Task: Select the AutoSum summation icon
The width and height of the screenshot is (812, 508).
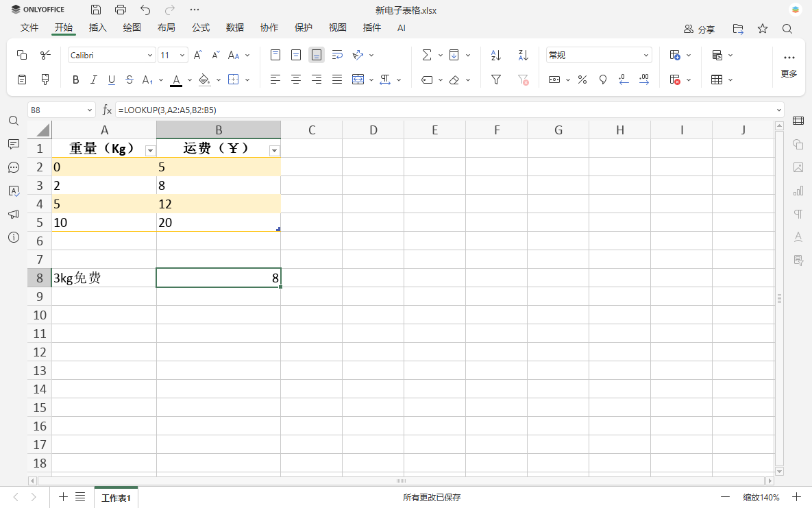Action: [x=427, y=55]
